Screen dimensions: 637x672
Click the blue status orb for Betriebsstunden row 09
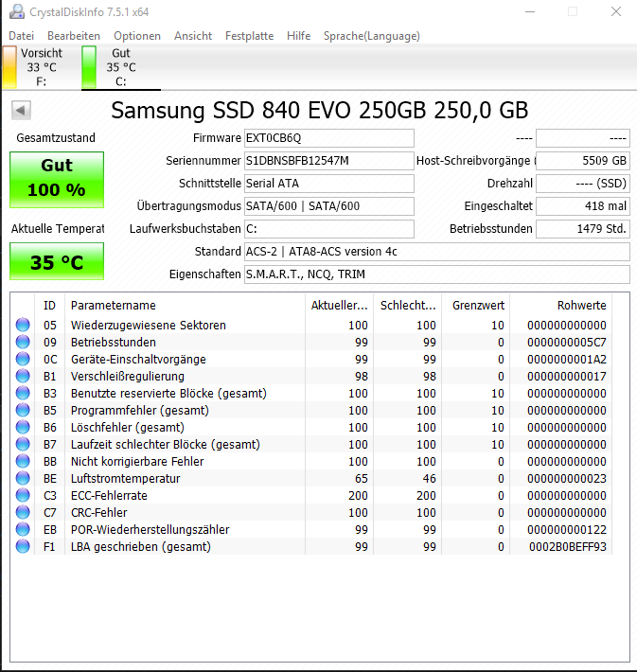coord(23,342)
